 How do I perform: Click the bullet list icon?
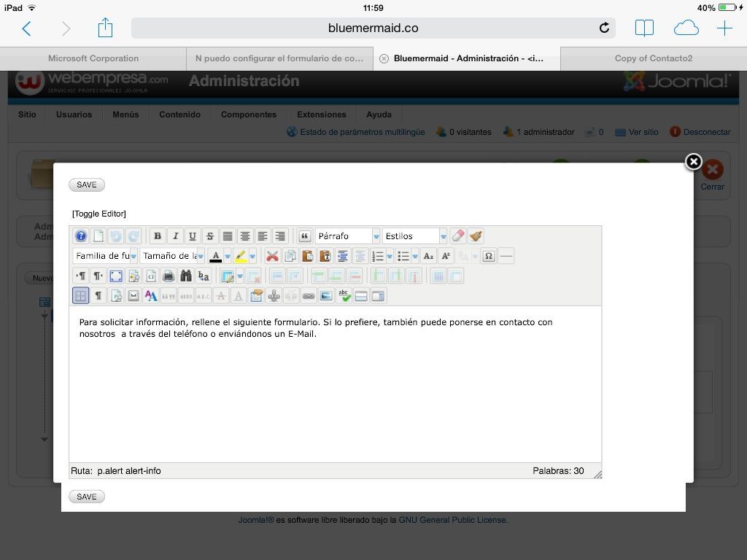pos(403,256)
